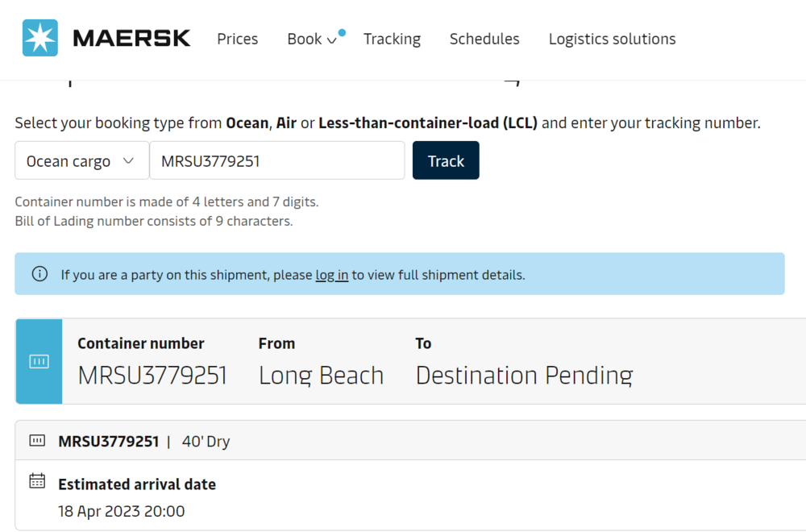The height and width of the screenshot is (532, 806).
Task: Click the notification dot on Book menu
Action: (341, 31)
